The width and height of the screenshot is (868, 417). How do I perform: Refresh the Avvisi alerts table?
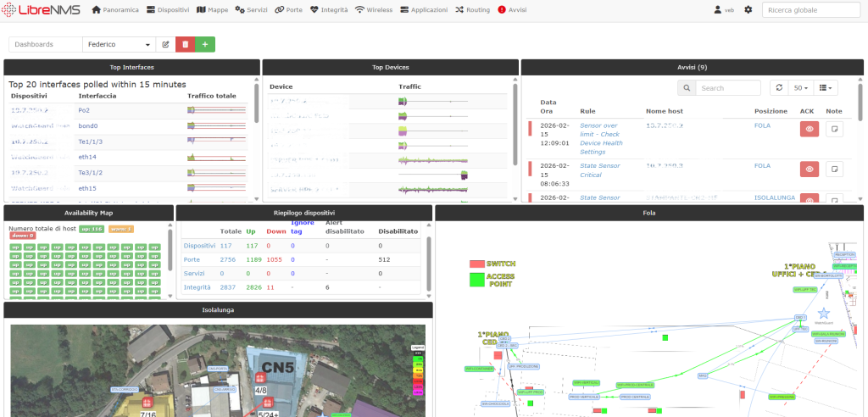[778, 87]
